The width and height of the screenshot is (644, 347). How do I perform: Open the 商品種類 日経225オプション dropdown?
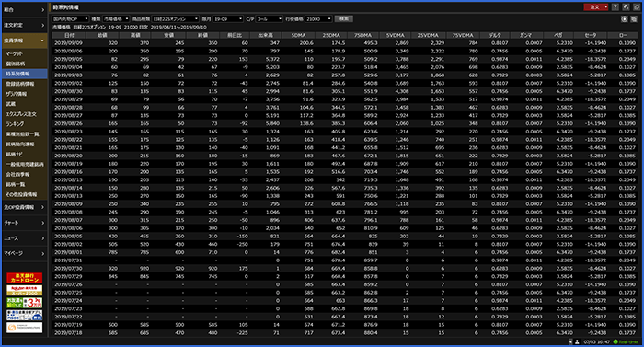coord(176,19)
